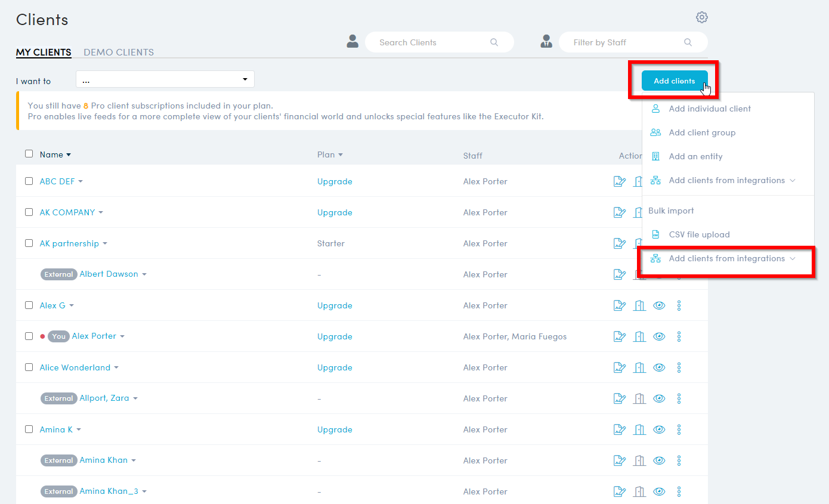
Task: Click the eye icon in Allport, Zara row
Action: (x=659, y=398)
